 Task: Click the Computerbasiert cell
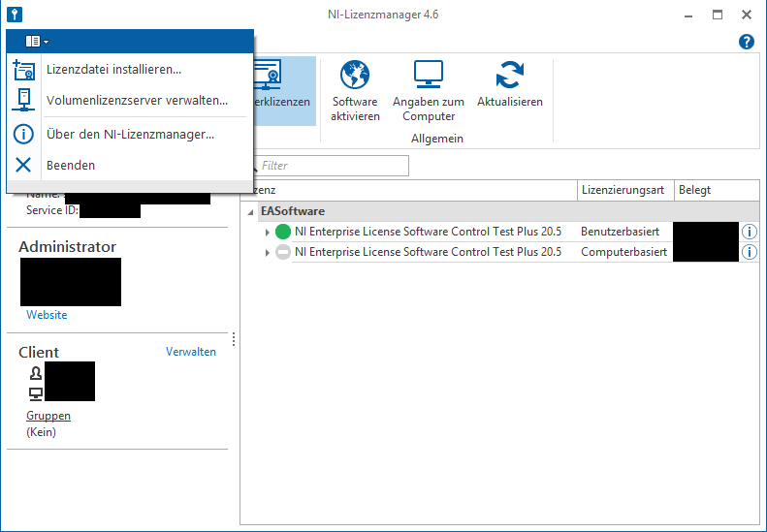(624, 252)
